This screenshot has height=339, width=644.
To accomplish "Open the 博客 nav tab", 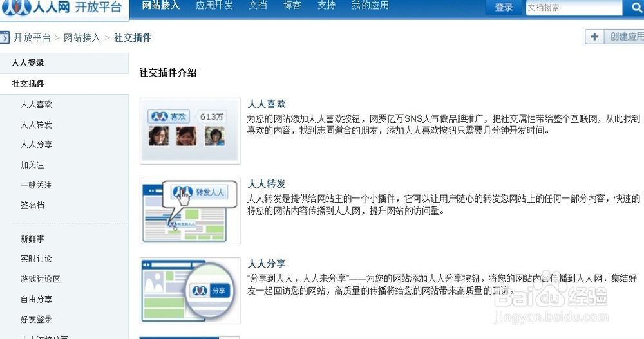I will [292, 6].
